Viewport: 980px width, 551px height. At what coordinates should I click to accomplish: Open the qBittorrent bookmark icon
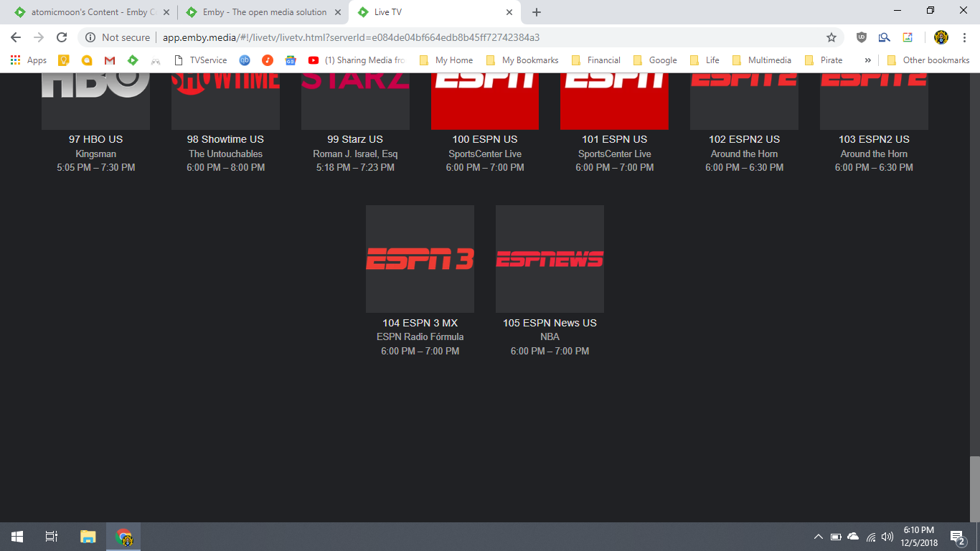245,60
